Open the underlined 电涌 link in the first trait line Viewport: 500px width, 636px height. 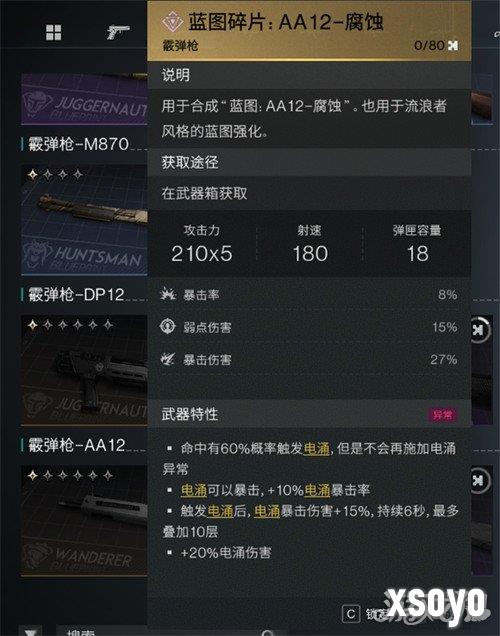316,448
